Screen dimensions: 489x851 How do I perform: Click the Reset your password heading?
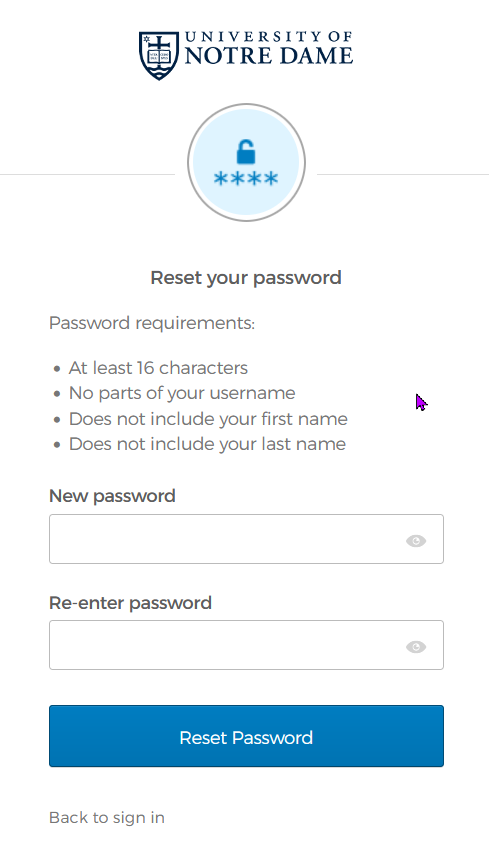[246, 278]
